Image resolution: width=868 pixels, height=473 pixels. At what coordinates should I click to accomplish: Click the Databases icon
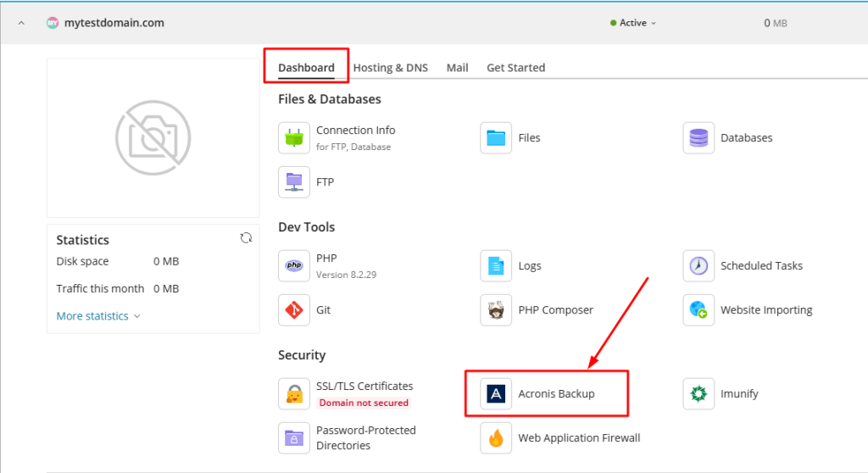click(x=698, y=137)
